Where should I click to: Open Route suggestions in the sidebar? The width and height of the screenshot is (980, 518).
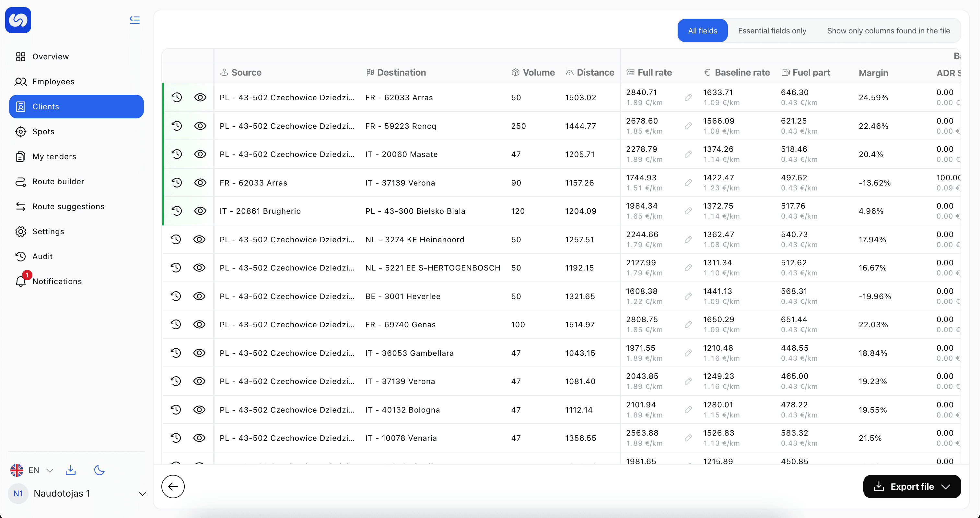click(76, 206)
